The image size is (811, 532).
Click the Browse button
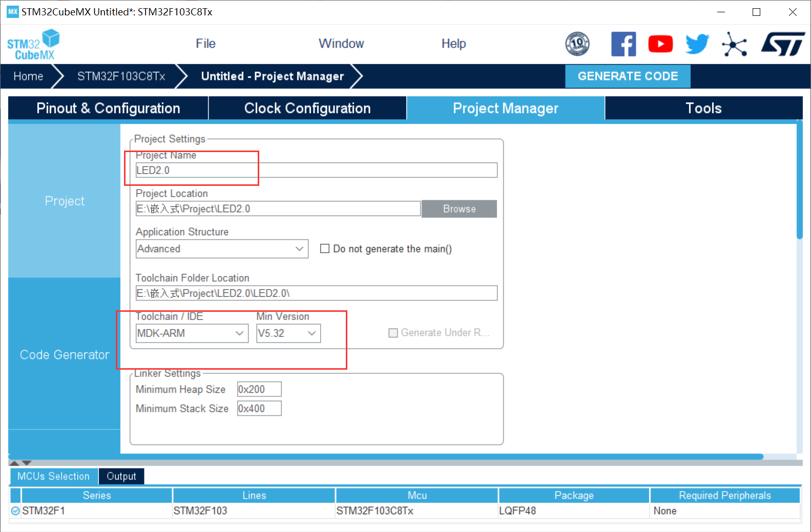459,209
